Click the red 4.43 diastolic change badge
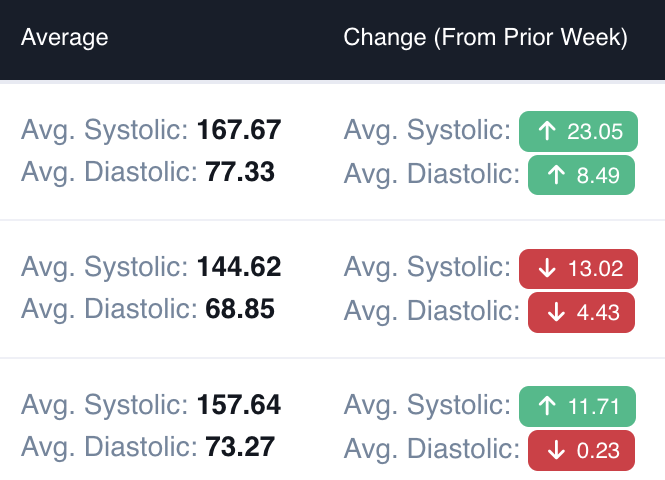Screen dimensions: 665x480 [581, 313]
